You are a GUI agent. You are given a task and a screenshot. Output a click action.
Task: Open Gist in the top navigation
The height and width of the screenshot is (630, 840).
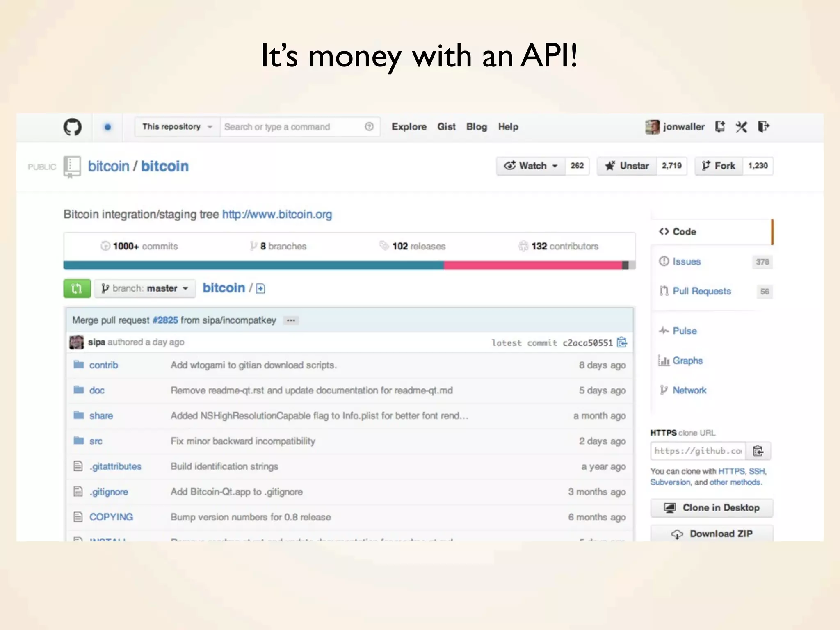coord(446,127)
